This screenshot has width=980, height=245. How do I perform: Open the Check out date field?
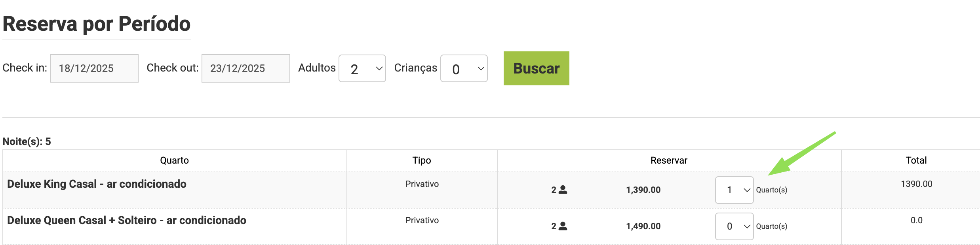tap(245, 68)
